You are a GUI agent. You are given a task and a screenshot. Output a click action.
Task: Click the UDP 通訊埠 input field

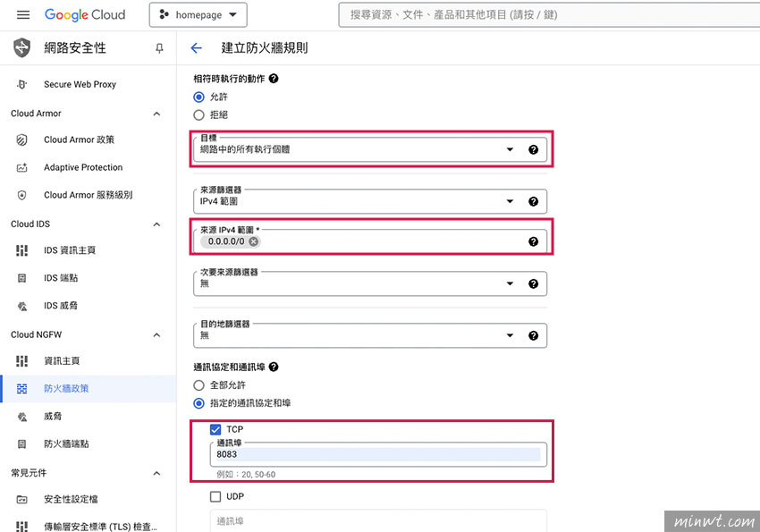point(378,521)
